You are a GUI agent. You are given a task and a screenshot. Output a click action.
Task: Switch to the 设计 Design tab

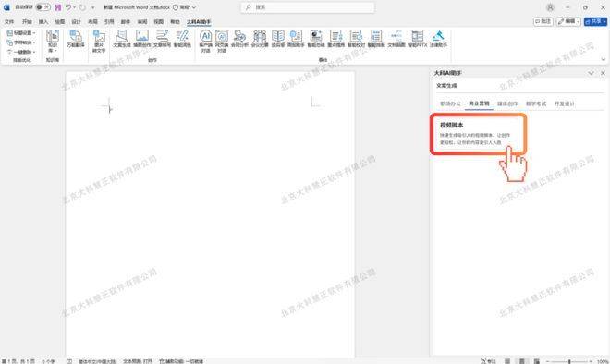click(x=76, y=22)
